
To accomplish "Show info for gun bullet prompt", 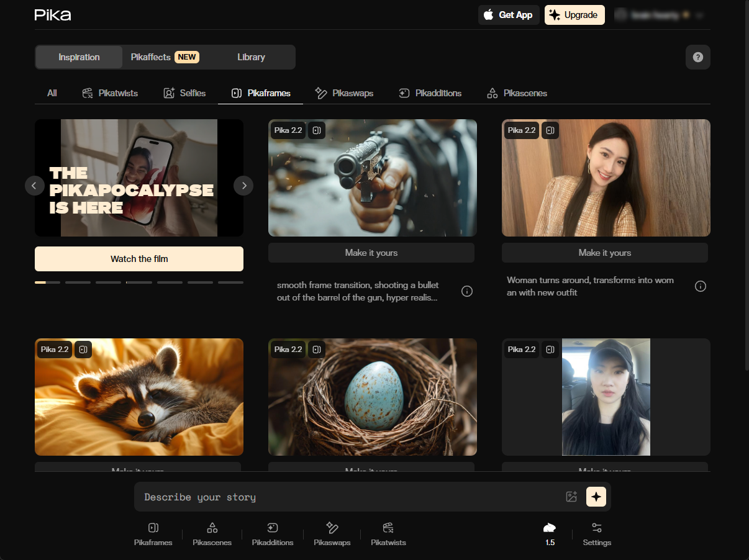I will coord(467,291).
